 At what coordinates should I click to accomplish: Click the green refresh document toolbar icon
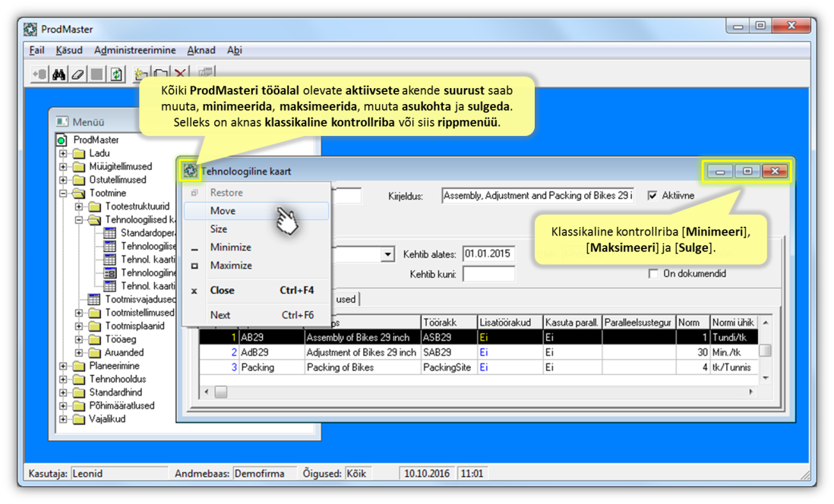116,74
